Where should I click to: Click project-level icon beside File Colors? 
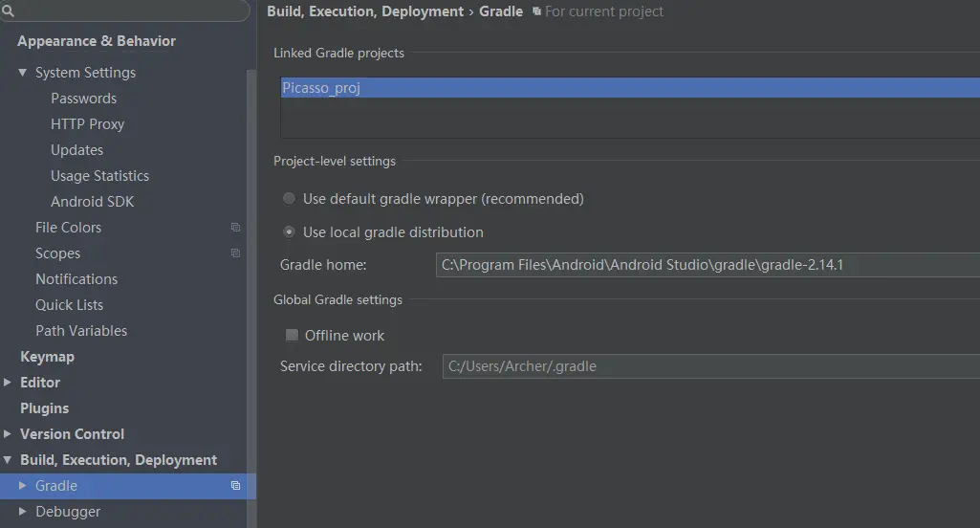pyautogui.click(x=235, y=227)
